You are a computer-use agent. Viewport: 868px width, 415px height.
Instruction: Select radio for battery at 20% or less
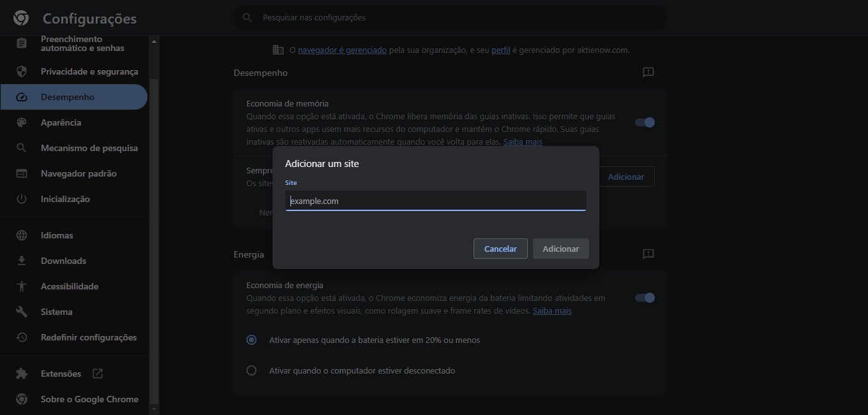click(x=251, y=340)
